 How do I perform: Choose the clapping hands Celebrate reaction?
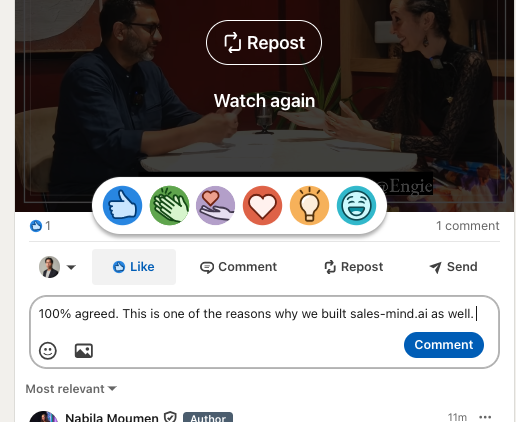(169, 205)
